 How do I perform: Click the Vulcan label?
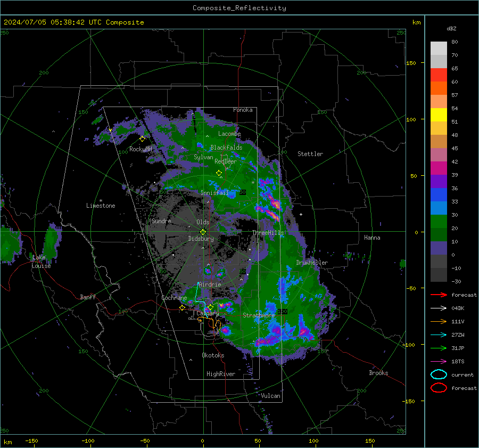point(270,396)
